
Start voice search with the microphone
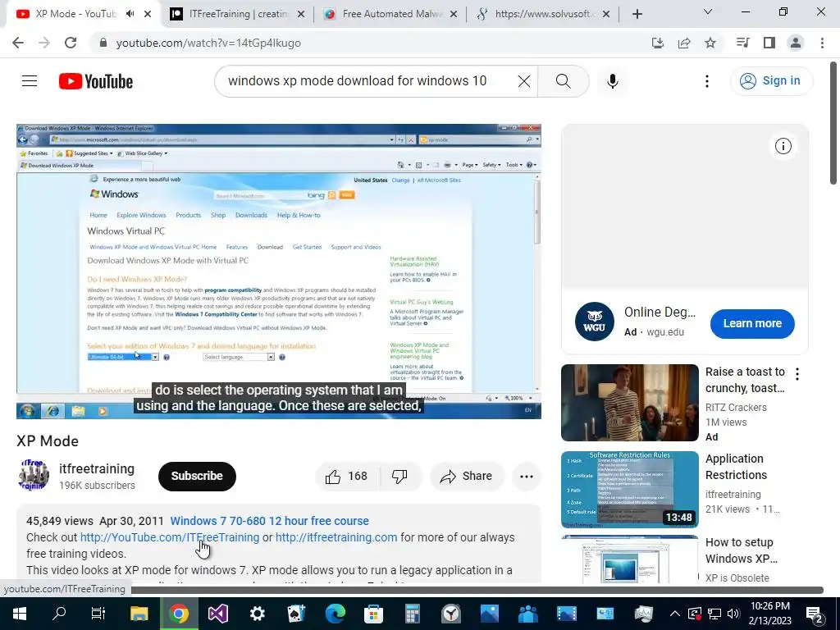(612, 81)
